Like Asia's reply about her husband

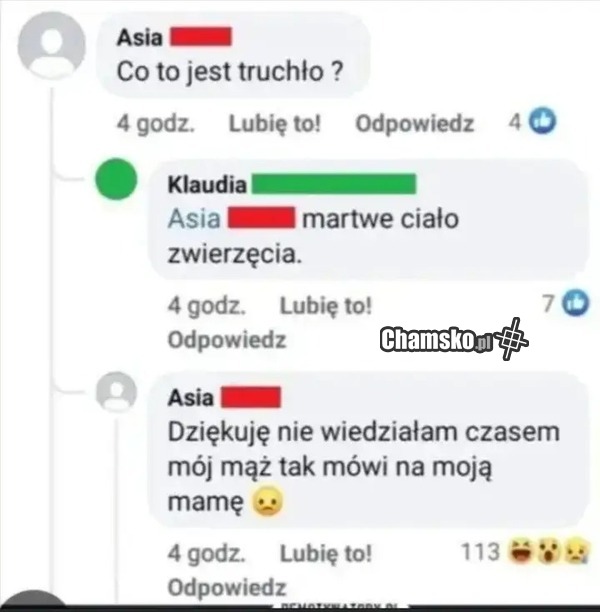pyautogui.click(x=326, y=553)
